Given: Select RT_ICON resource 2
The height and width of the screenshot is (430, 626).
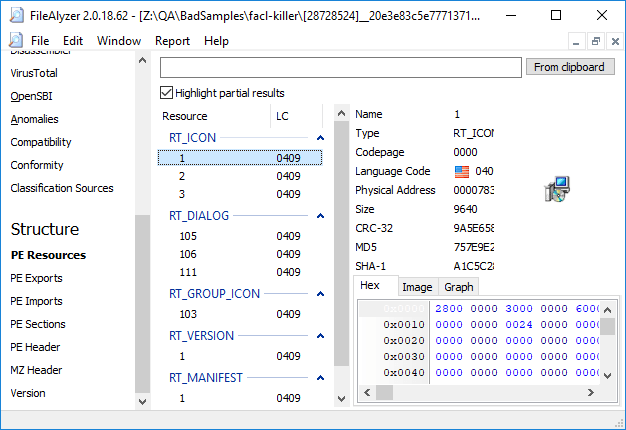Looking at the screenshot, I should (x=240, y=176).
